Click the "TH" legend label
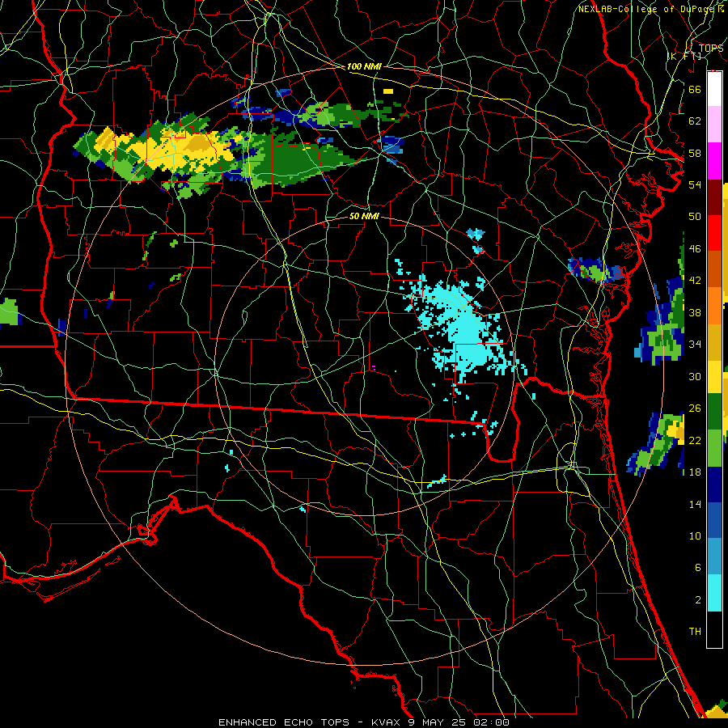Image resolution: width=728 pixels, height=728 pixels. pyautogui.click(x=695, y=632)
